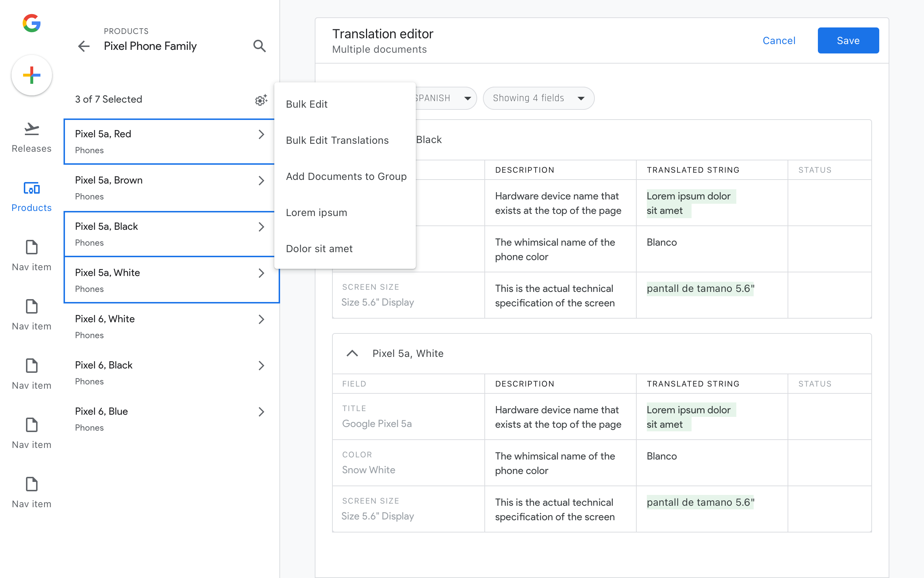Select the Pixel 5a, Red product

(x=169, y=142)
